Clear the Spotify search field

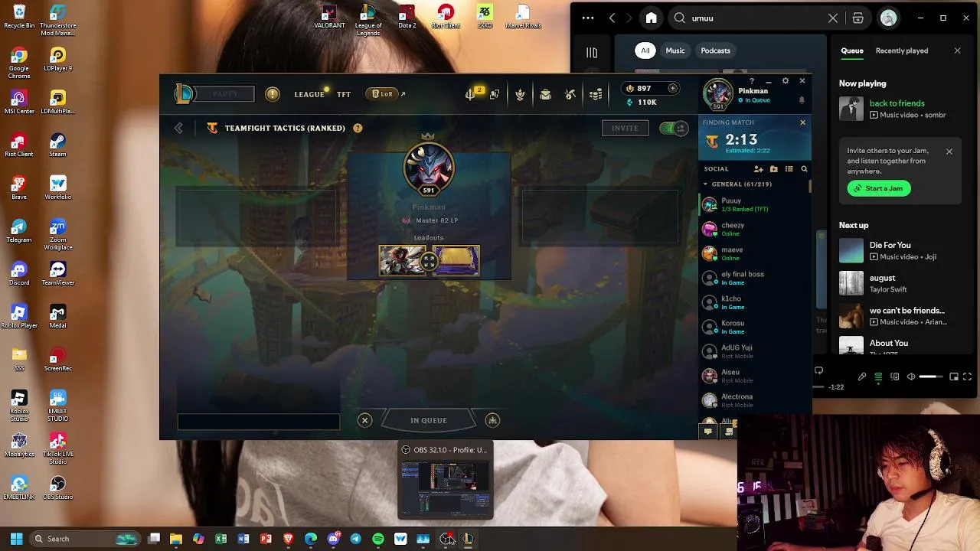833,18
